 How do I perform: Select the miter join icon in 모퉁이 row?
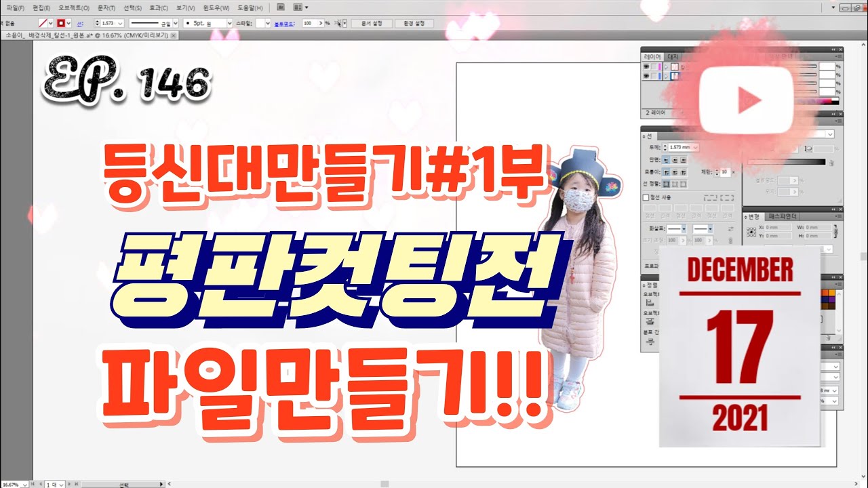pos(666,172)
